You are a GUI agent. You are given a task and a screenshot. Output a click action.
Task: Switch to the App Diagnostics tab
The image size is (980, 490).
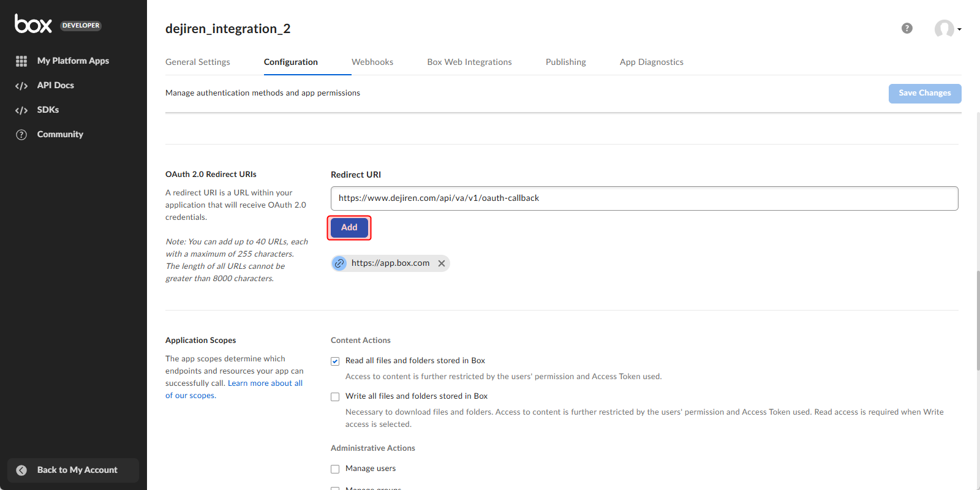[652, 62]
